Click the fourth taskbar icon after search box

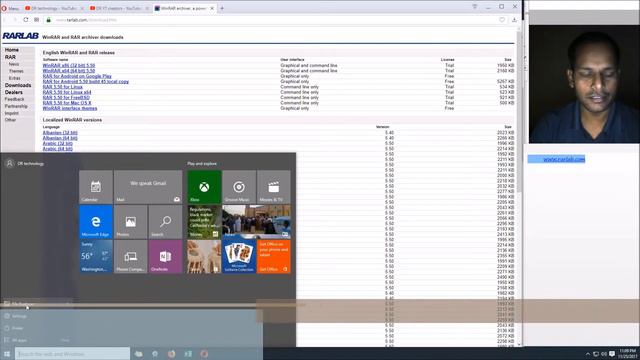tap(188, 353)
